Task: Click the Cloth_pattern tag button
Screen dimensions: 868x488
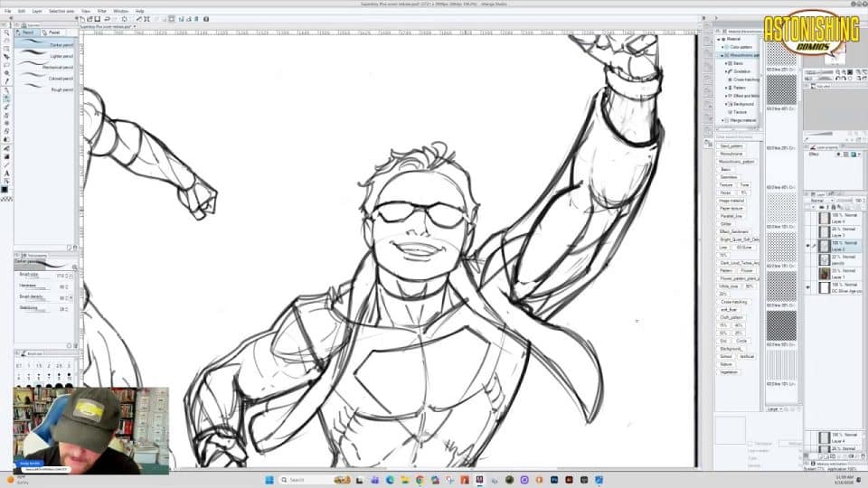Action: pyautogui.click(x=731, y=317)
